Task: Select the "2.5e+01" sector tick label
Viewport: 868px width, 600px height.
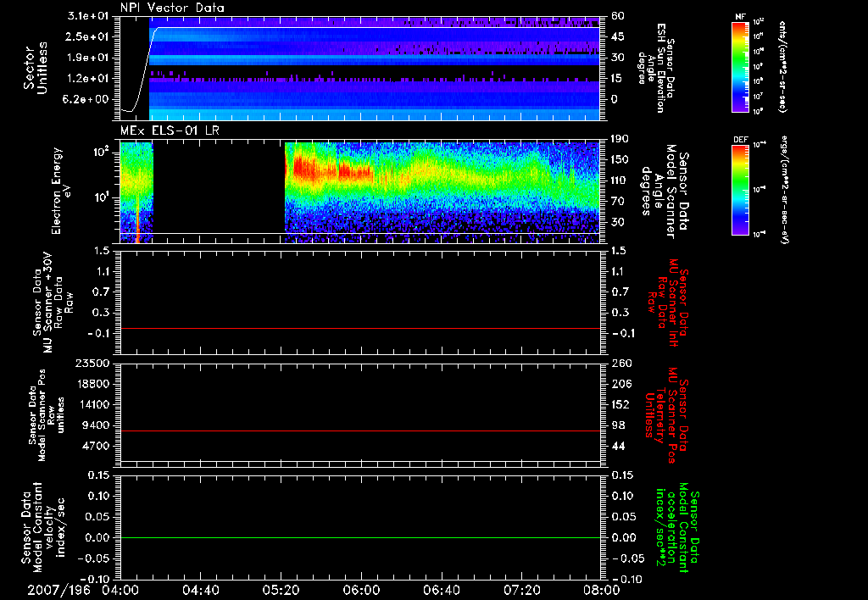Action: click(x=88, y=36)
